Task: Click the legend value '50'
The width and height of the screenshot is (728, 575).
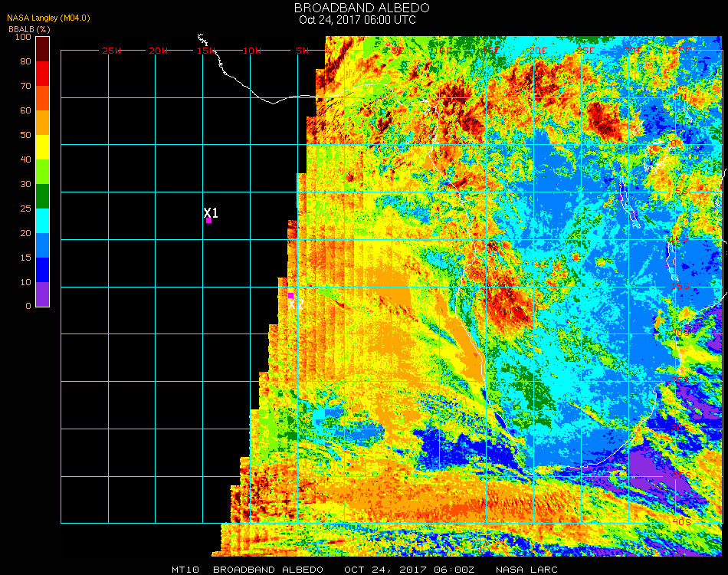Action: [x=25, y=135]
